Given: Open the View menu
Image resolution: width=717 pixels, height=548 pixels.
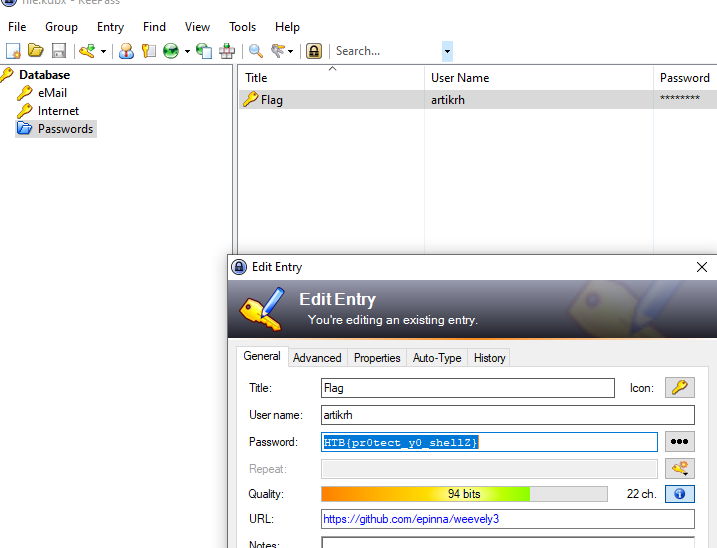Looking at the screenshot, I should click(197, 27).
